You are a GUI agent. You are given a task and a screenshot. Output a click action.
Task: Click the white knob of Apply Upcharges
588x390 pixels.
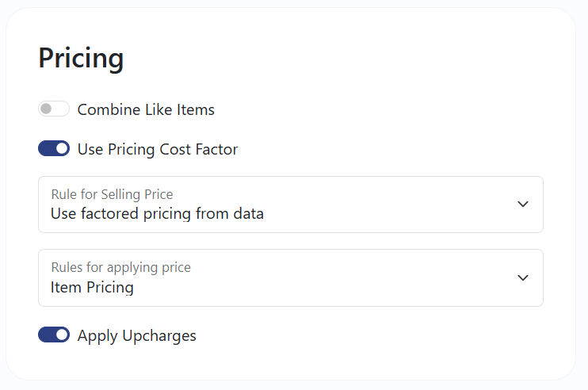62,335
